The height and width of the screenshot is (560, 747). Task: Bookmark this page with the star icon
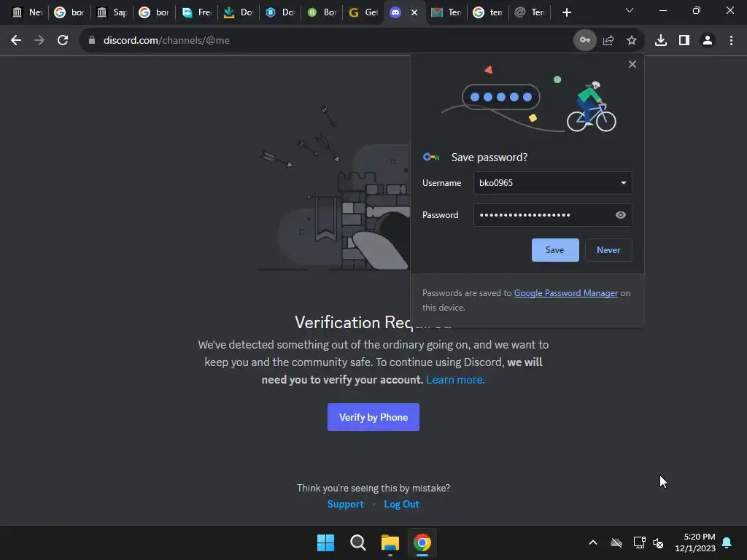[x=632, y=41]
